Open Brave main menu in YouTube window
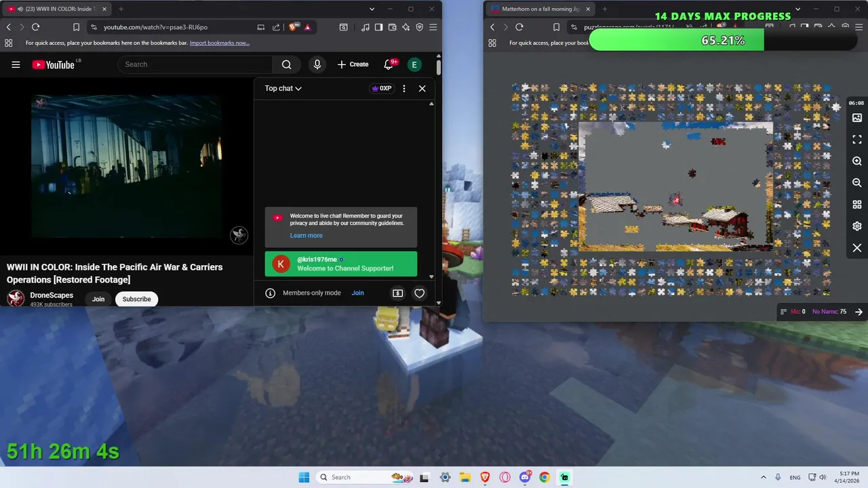 click(x=433, y=27)
